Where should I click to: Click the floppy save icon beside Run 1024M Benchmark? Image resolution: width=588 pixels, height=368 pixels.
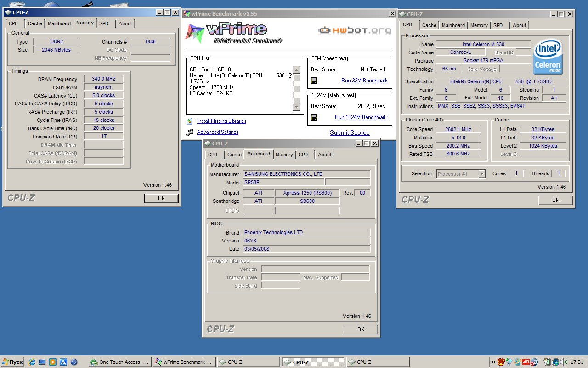(314, 117)
